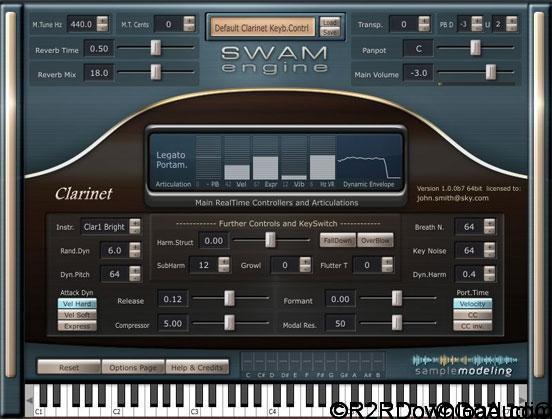Increase the M.Tune Hz value with plus stepper
Image resolution: width=552 pixels, height=419 pixels.
point(102,20)
